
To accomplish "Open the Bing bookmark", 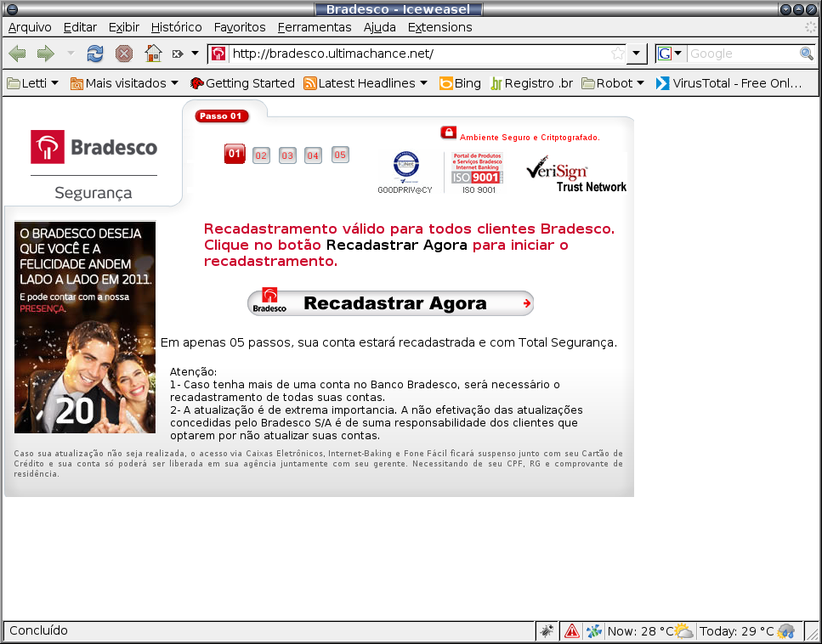I will 460,83.
